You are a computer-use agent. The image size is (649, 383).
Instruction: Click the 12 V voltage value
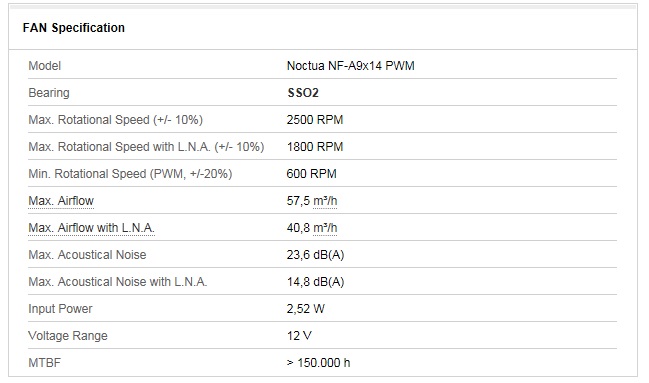[x=299, y=335]
